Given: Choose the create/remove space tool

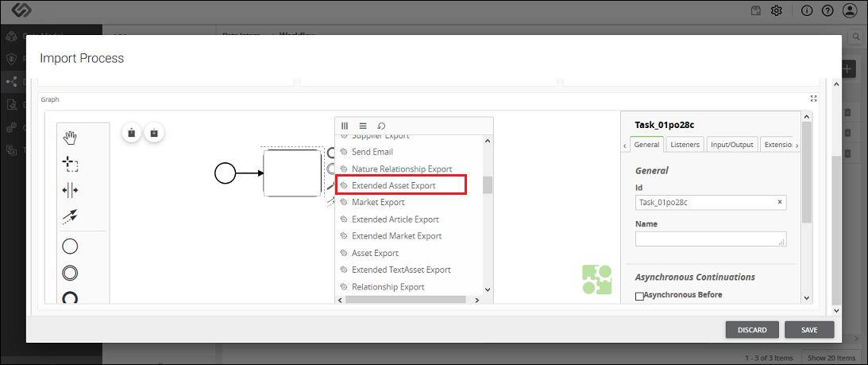Looking at the screenshot, I should (70, 190).
